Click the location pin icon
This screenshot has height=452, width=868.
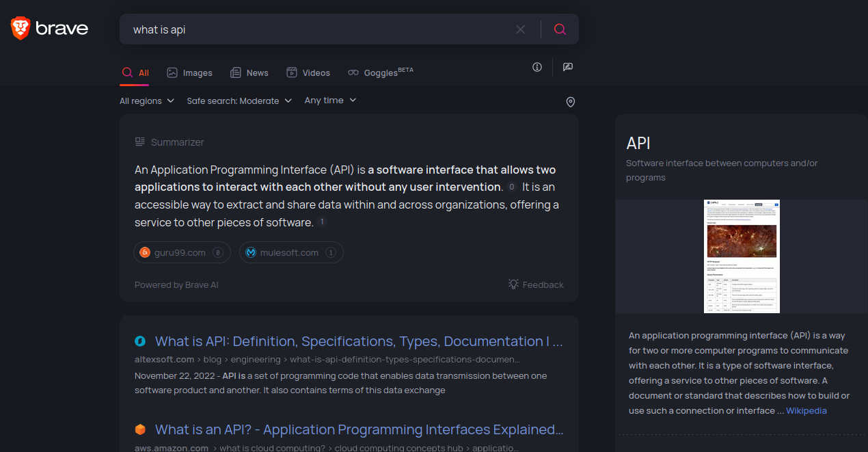[571, 102]
